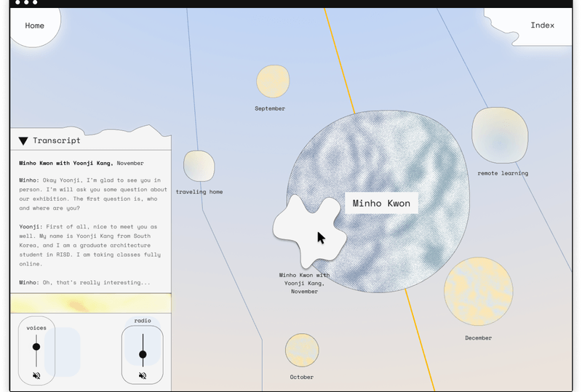Click the radio volume slider knob
The width and height of the screenshot is (582, 392).
(x=143, y=354)
